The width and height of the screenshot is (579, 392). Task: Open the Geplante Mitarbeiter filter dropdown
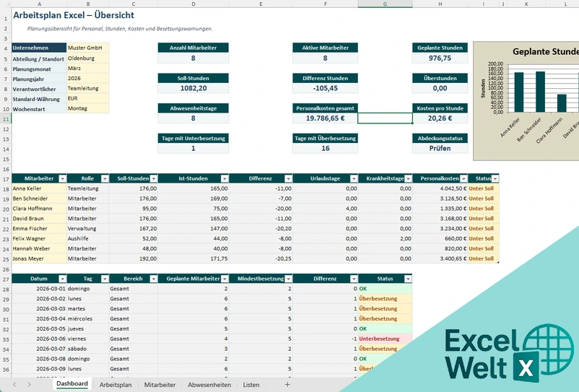click(225, 279)
